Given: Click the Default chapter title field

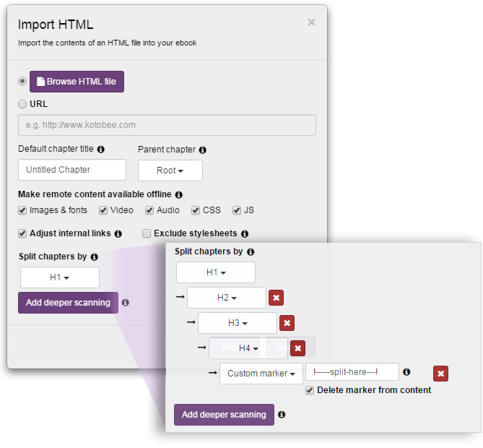Looking at the screenshot, I should click(x=72, y=170).
